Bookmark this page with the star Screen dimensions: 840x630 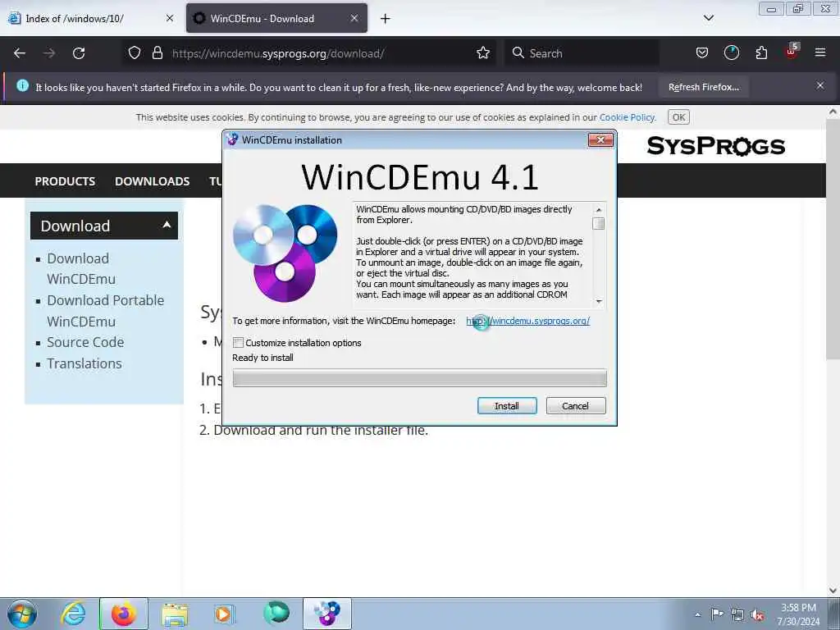tap(482, 53)
